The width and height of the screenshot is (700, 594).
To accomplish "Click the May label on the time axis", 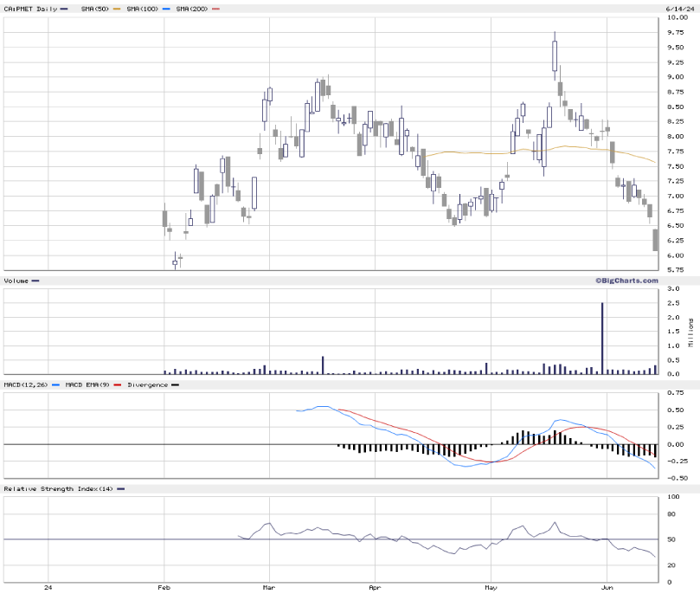I will point(489,586).
